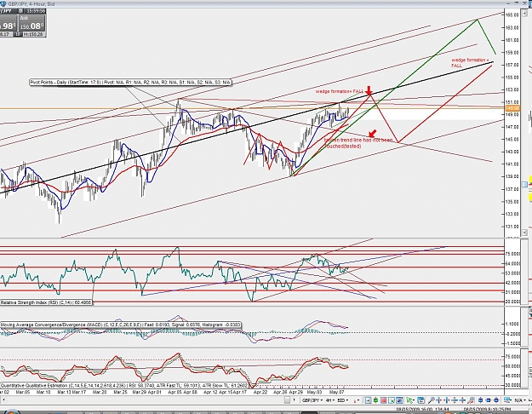Click the chart scrollbar down arrow
Viewport: 532px width, 414px height.
tap(524, 233)
